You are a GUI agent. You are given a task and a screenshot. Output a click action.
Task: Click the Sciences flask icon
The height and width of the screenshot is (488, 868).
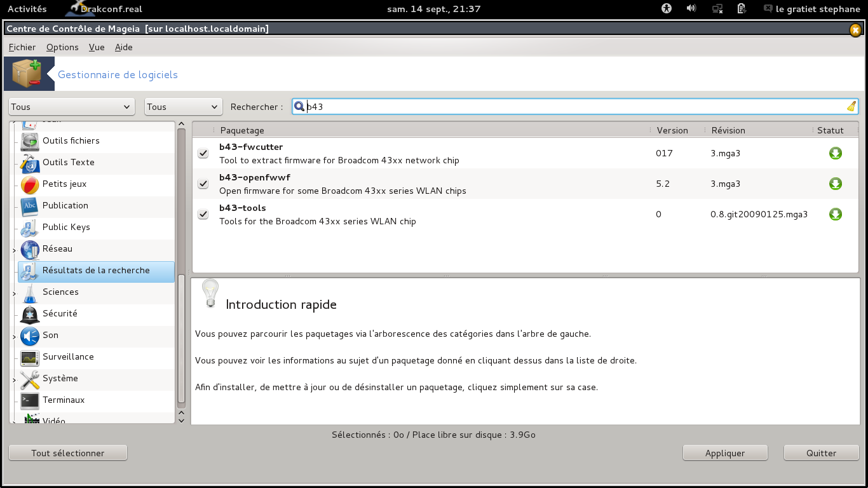30,292
